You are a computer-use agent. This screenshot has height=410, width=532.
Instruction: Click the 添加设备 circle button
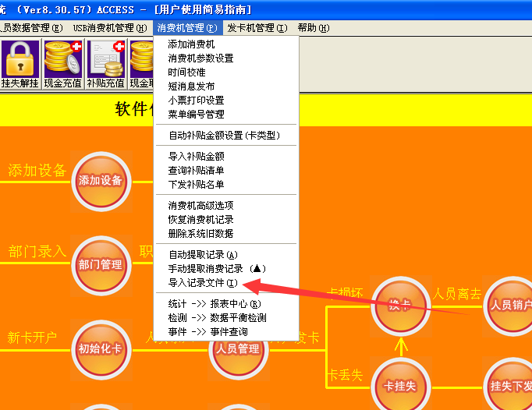pyautogui.click(x=101, y=181)
